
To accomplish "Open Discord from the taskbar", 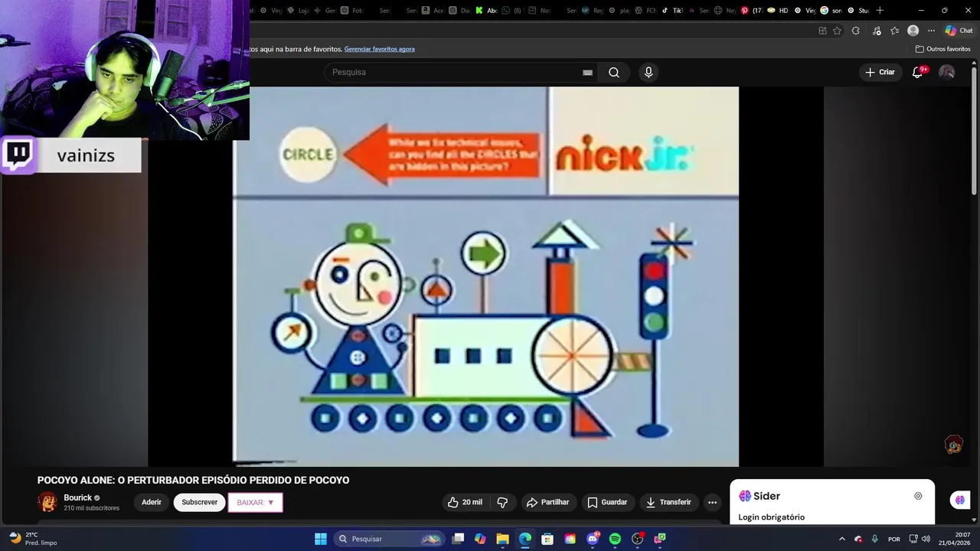I will pyautogui.click(x=593, y=539).
